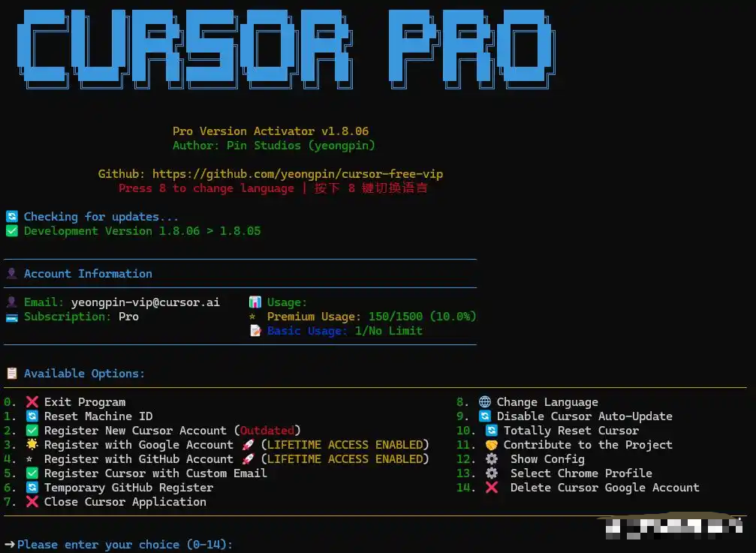This screenshot has width=756, height=553.
Task: Click the notepad icon beside Basic Usage
Action: pyautogui.click(x=255, y=330)
